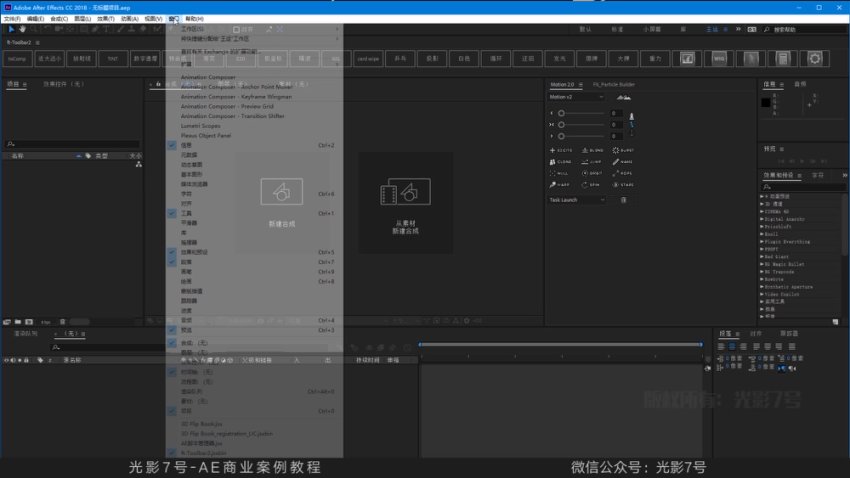Click the calculator icon in ft-Toolbar
850x478 pixels.
[782, 59]
